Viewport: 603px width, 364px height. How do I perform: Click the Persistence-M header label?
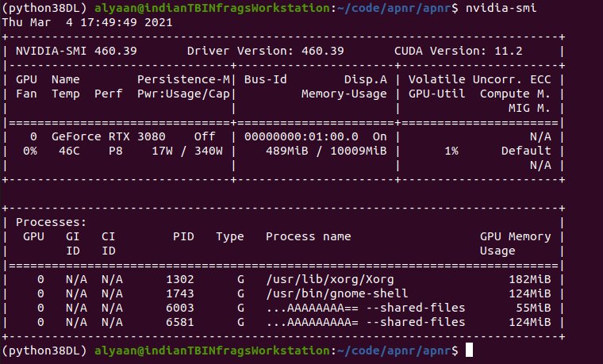pos(183,79)
